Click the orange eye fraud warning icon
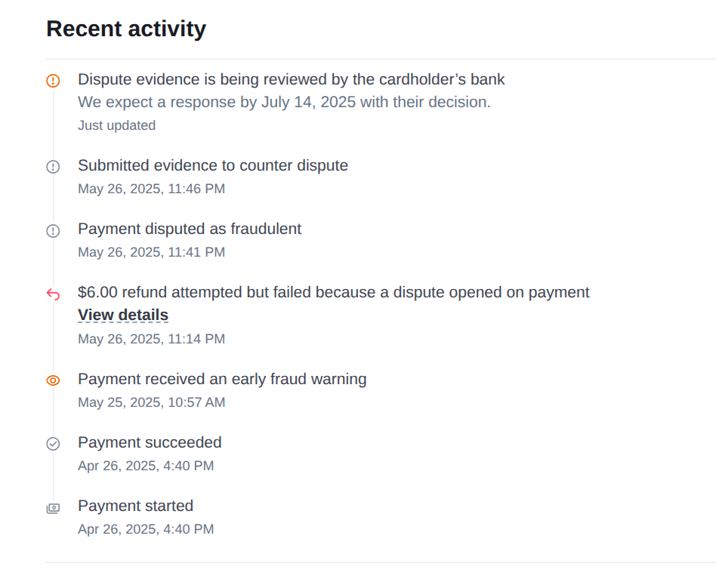The height and width of the screenshot is (588, 716). click(x=53, y=380)
